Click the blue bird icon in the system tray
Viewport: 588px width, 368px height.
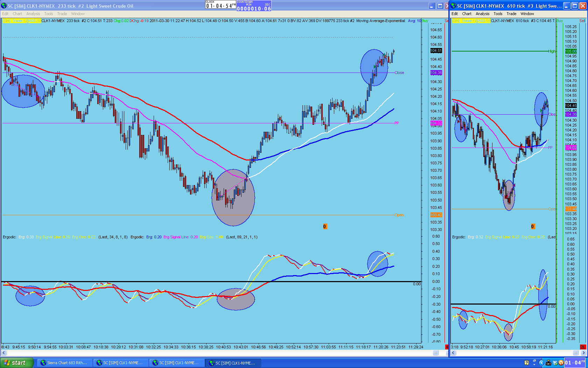click(x=555, y=363)
